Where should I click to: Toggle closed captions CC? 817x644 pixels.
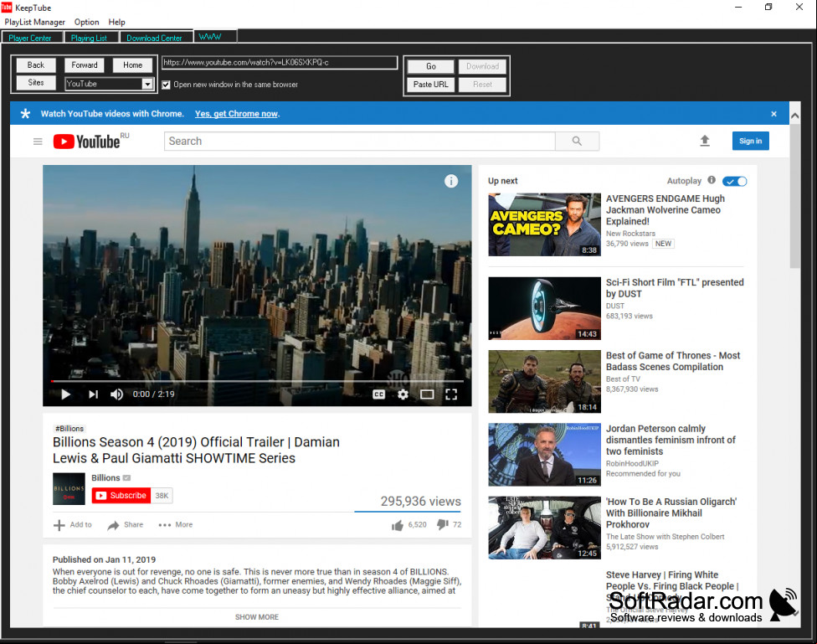click(x=379, y=394)
